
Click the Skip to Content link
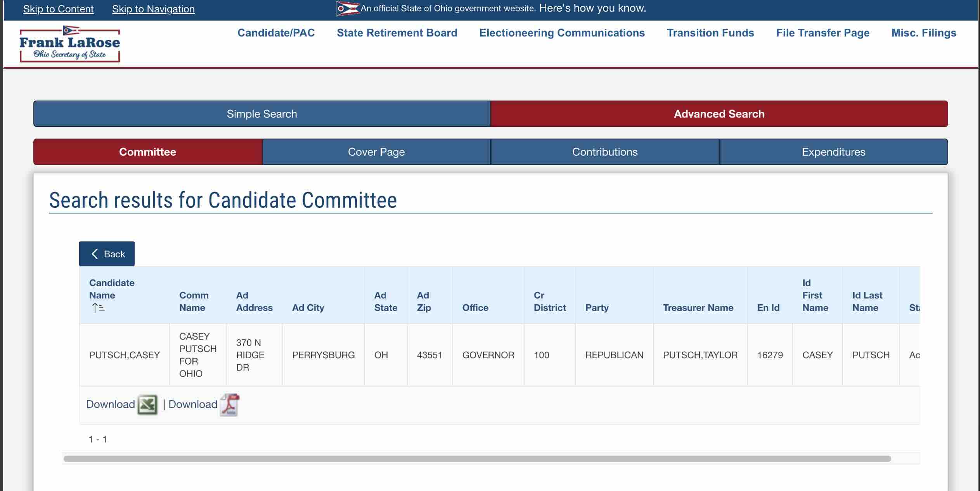pos(58,9)
